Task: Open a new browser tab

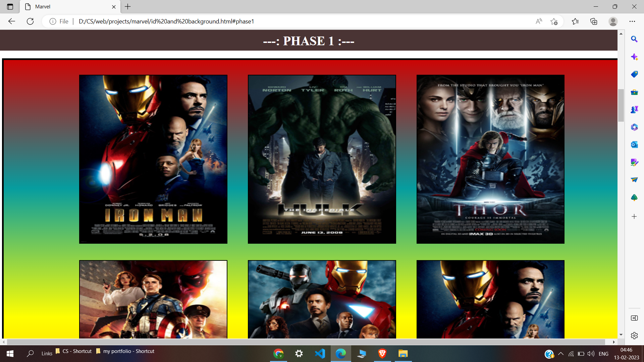Action: click(127, 6)
